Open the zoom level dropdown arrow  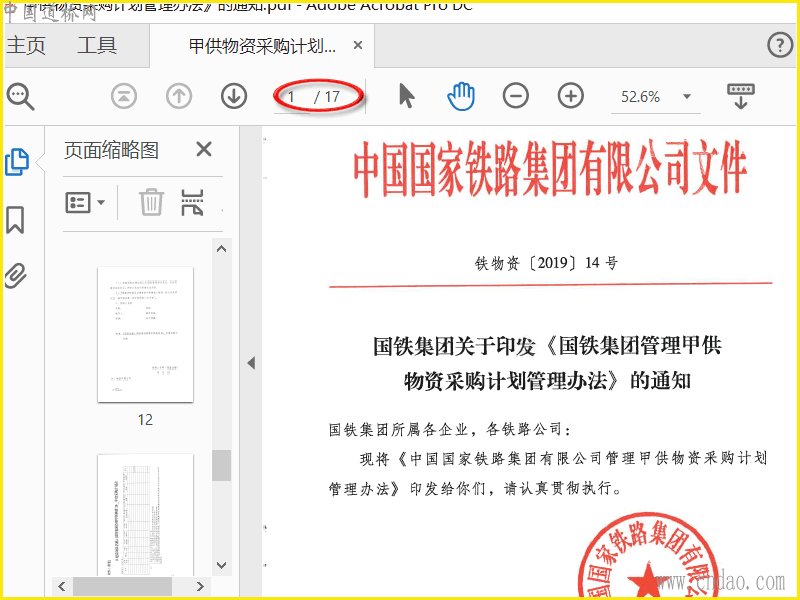point(687,96)
